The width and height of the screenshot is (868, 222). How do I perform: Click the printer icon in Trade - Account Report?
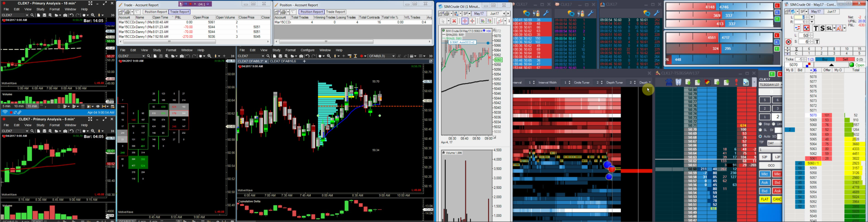128,12
